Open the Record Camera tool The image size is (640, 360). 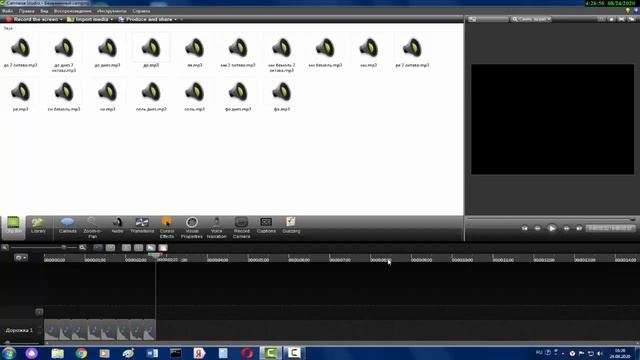pos(241,228)
